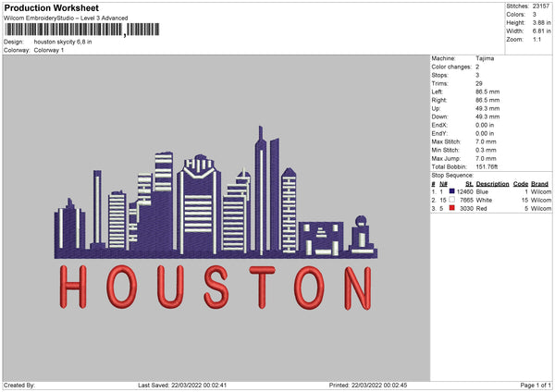This screenshot has height=392, width=555.
Task: Click the Height value '3.88 in'
Action: click(542, 22)
